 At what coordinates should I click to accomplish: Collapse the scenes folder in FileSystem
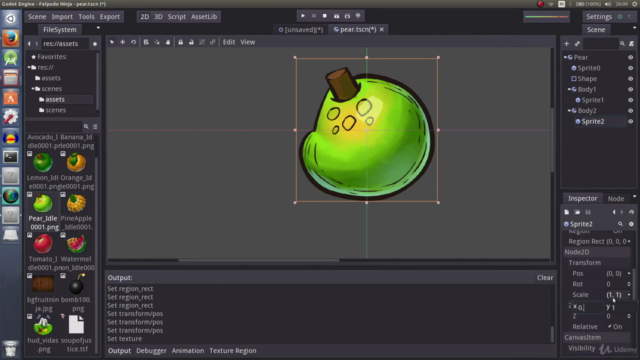(33, 89)
